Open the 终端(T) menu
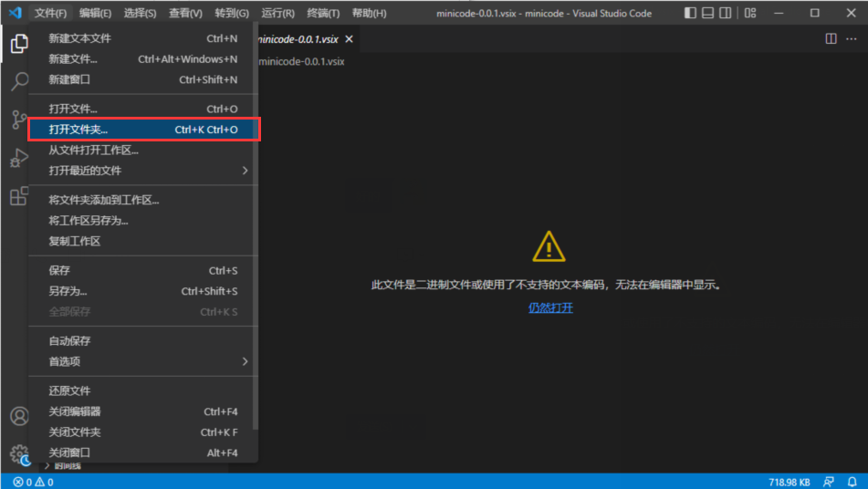 coord(323,13)
